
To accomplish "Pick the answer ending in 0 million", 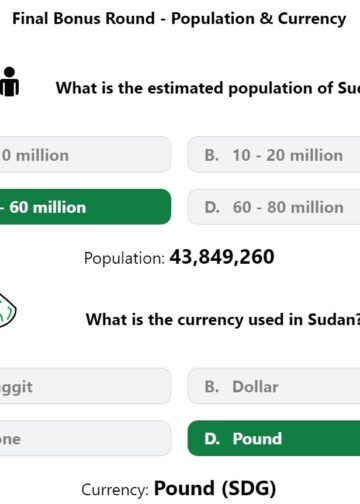I will point(85,155).
